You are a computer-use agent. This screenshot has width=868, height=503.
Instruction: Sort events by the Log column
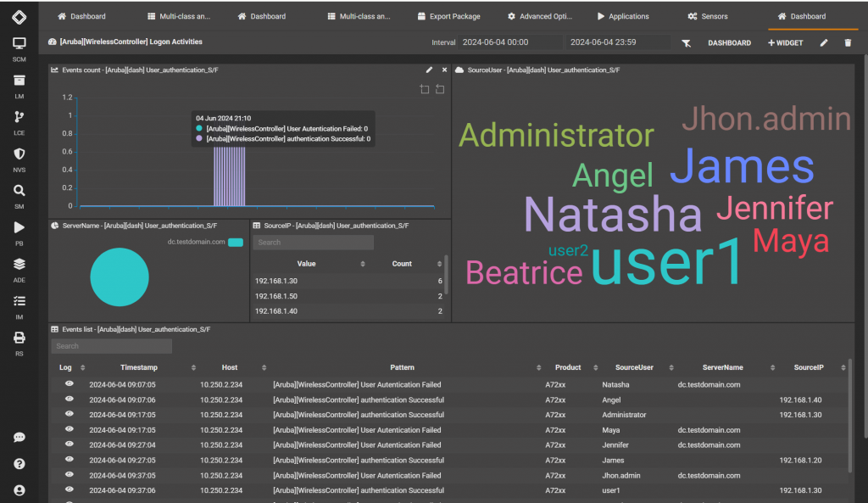pos(82,368)
